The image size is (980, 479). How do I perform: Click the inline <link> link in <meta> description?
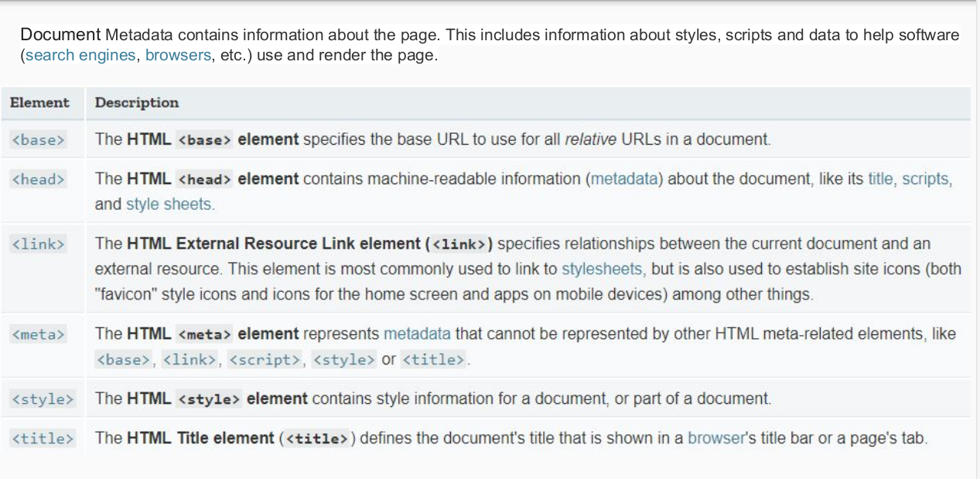coord(190,360)
